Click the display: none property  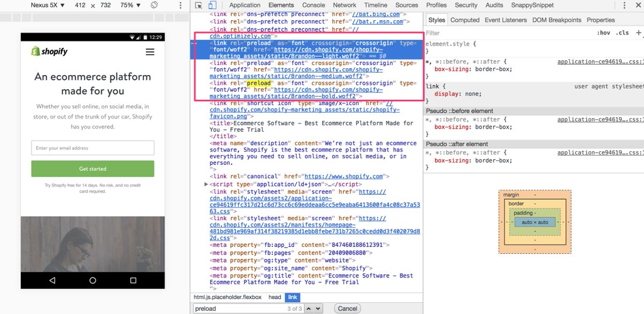coord(458,93)
